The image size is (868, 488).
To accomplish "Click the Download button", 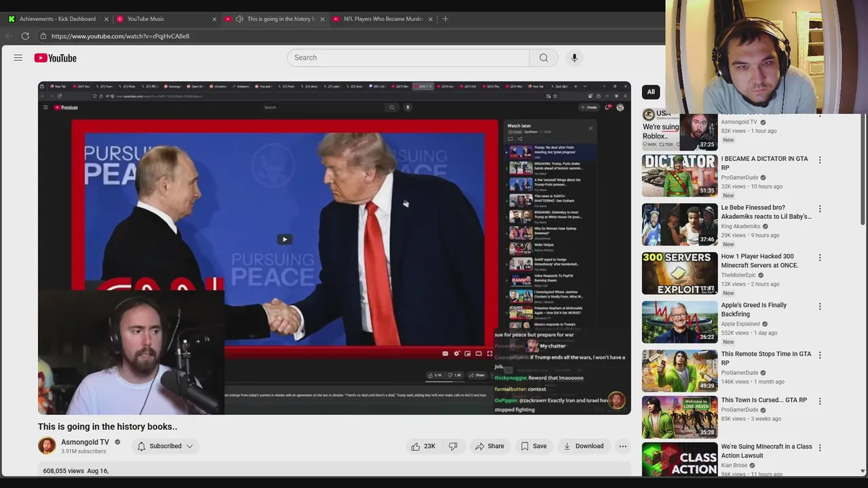I will [583, 446].
